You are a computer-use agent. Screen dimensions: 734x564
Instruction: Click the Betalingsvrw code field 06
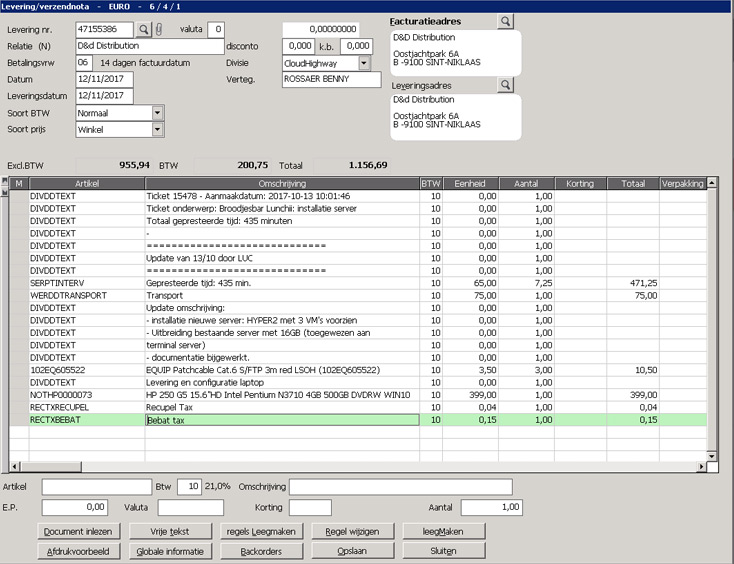pos(84,63)
